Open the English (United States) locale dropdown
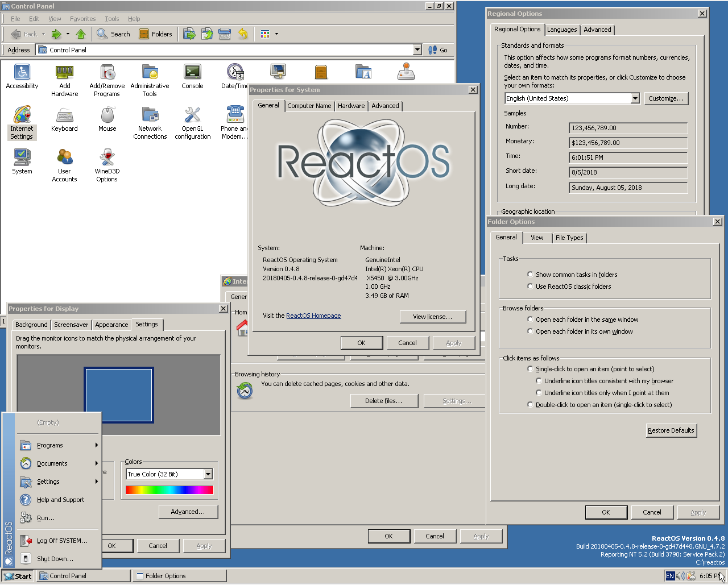The height and width of the screenshot is (585, 728). [x=635, y=98]
